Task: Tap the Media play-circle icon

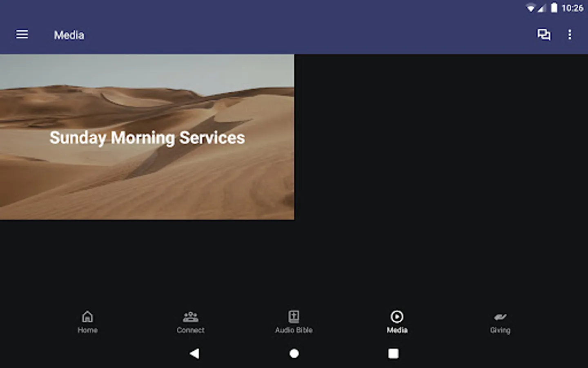Action: tap(397, 316)
